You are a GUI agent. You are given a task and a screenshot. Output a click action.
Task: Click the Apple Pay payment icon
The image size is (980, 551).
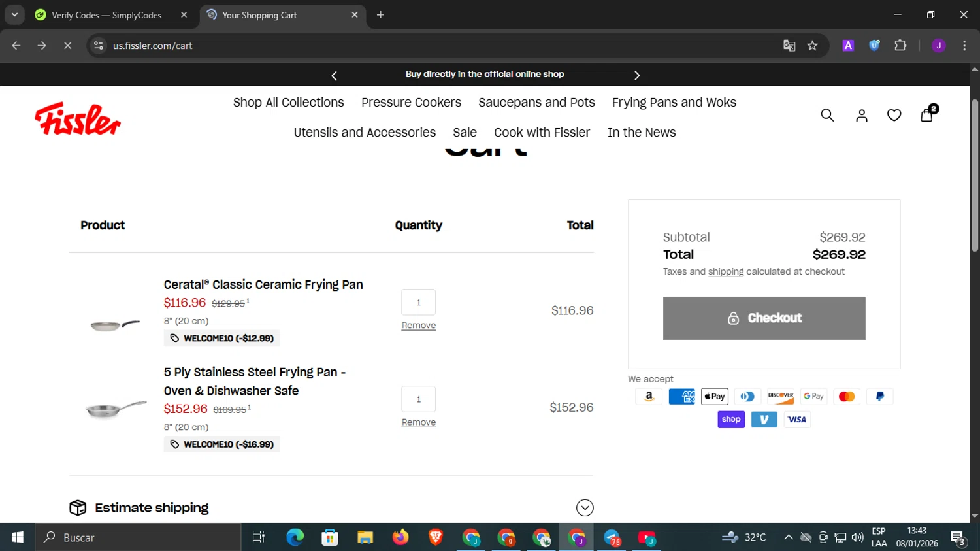pos(715,396)
